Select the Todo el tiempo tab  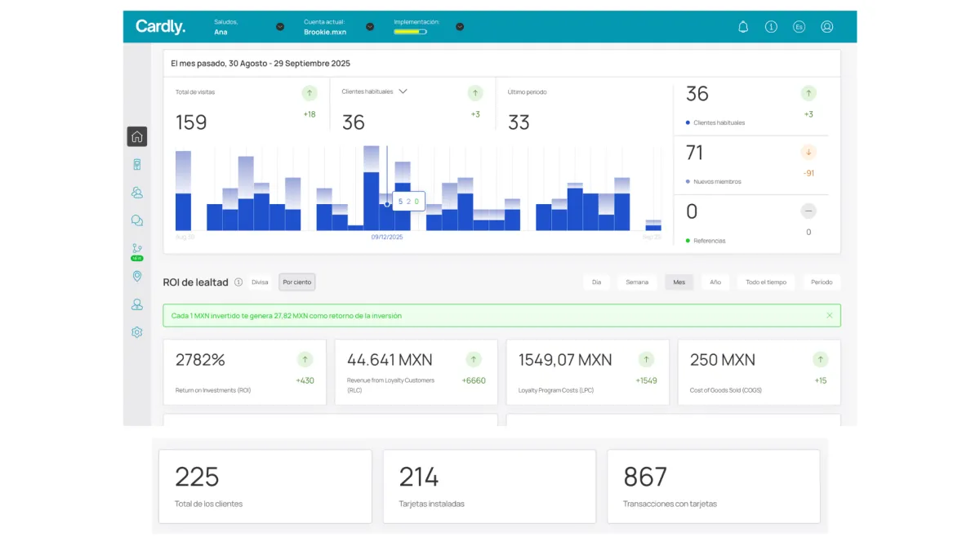(766, 282)
